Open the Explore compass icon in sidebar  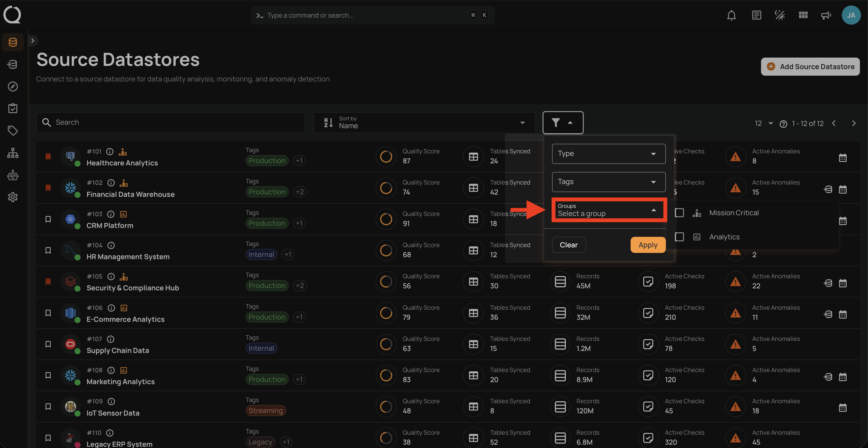[x=13, y=86]
